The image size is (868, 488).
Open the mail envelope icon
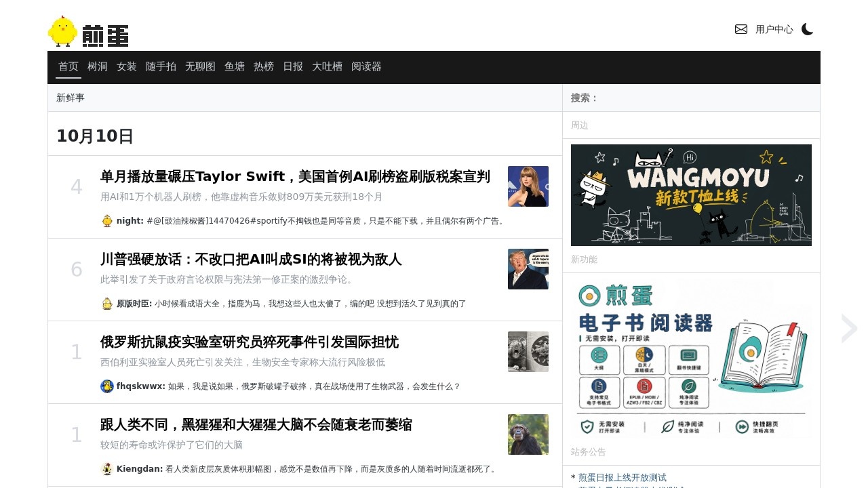pos(741,29)
